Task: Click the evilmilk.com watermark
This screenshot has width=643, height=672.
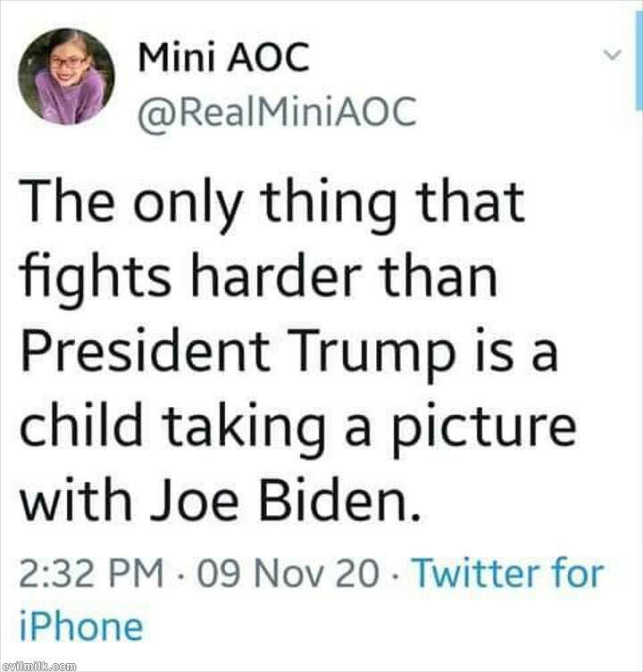Action: (x=38, y=665)
